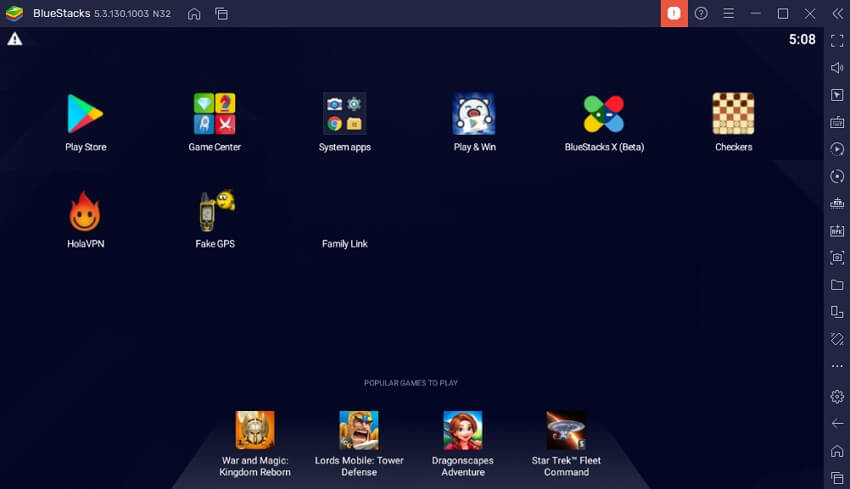
Task: Expand more options three dots
Action: pos(837,366)
